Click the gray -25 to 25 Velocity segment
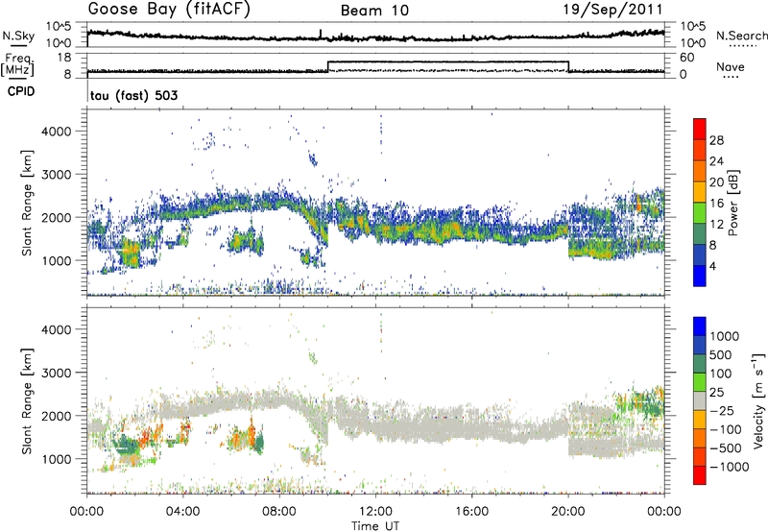The height and width of the screenshot is (532, 768). [x=700, y=400]
